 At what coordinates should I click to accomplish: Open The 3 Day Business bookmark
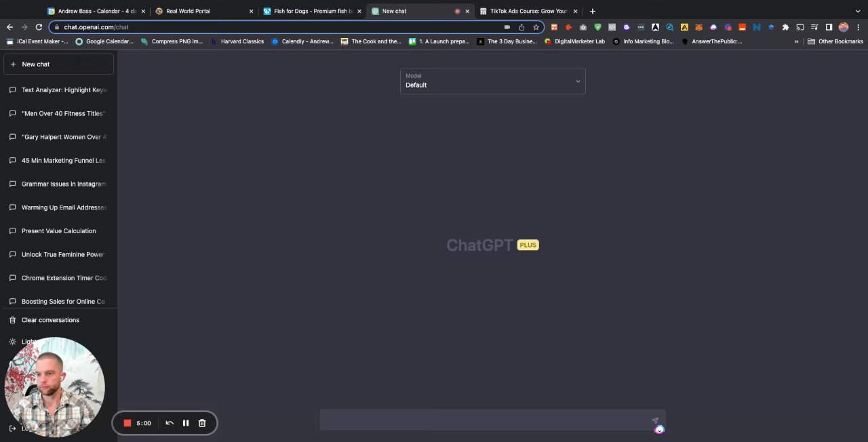pyautogui.click(x=507, y=41)
